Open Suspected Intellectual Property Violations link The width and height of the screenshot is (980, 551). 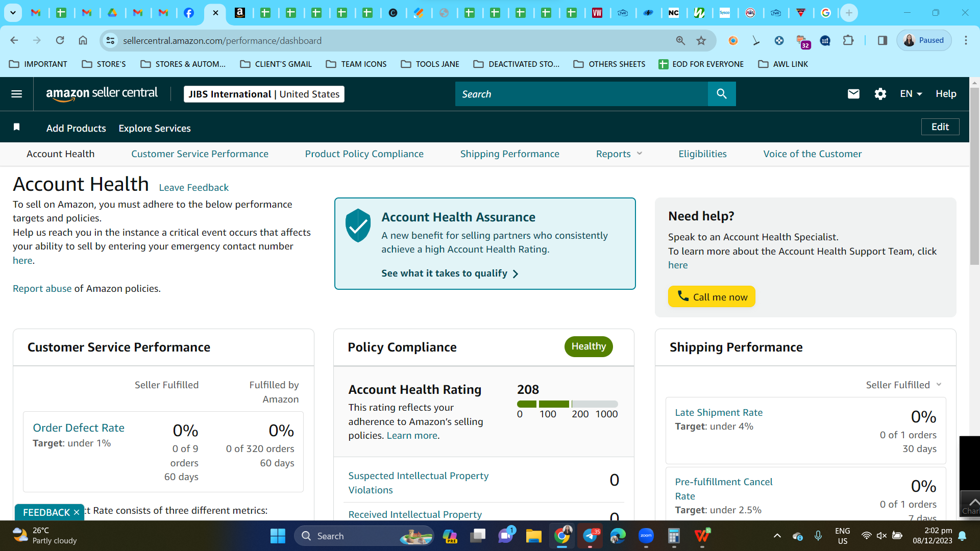pyautogui.click(x=418, y=483)
